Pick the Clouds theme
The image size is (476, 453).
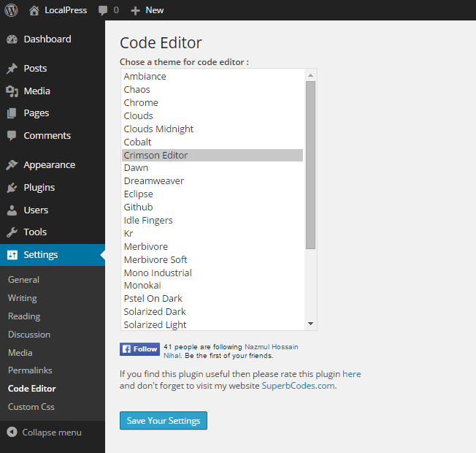(212, 115)
